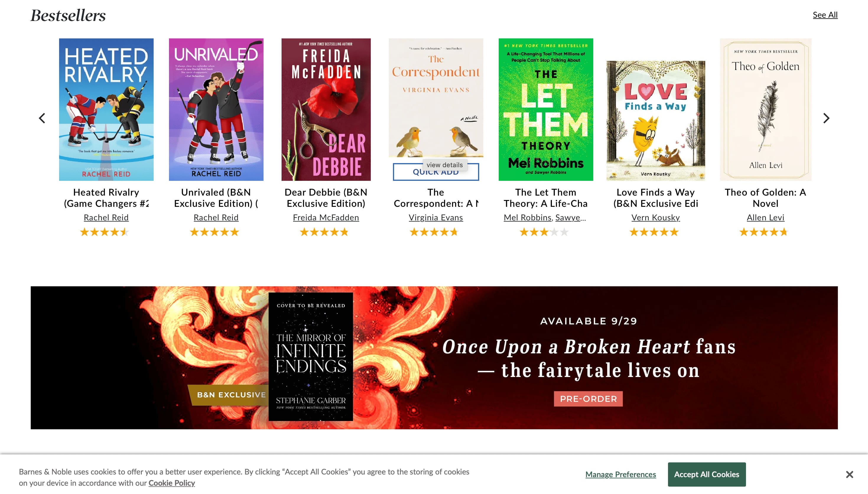Image resolution: width=868 pixels, height=494 pixels.
Task: Click the five-star rating under Dear Debbie
Action: [324, 232]
